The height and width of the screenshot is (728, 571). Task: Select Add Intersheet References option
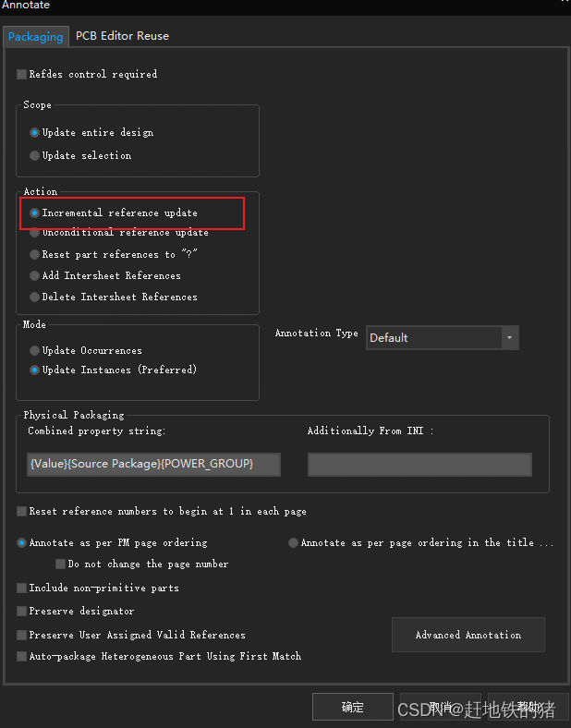34,276
